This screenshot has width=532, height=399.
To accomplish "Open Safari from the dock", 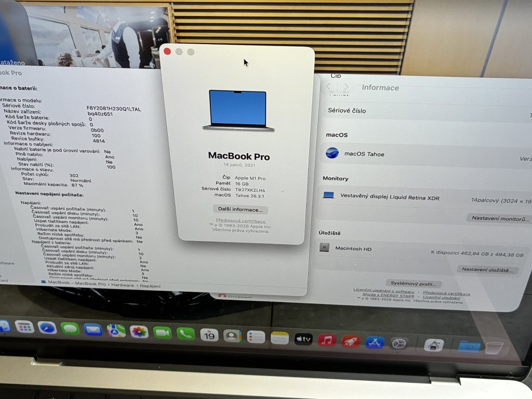I will click(x=47, y=328).
